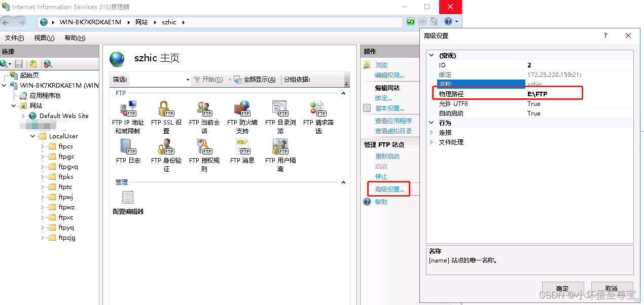The height and width of the screenshot is (305, 644).
Task: Open 视图(V) menu
Action: coord(44,38)
